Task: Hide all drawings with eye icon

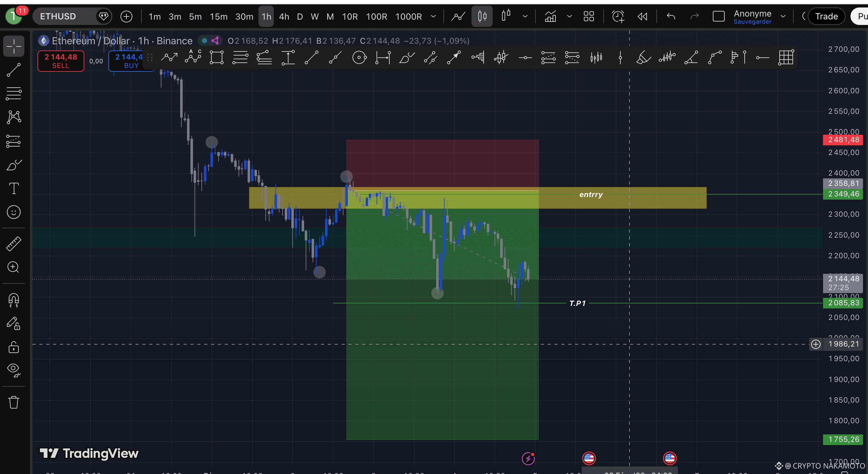Action: pos(14,370)
